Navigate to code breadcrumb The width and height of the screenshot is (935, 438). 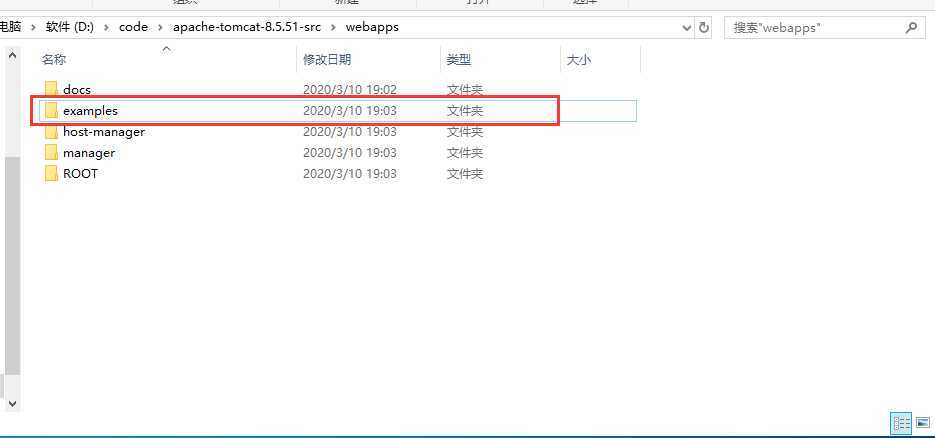point(134,27)
